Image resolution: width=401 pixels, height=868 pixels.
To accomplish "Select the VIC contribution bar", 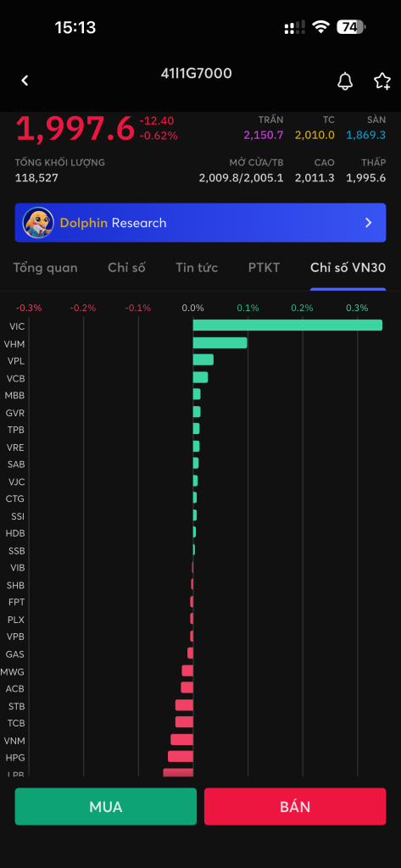I will click(287, 325).
